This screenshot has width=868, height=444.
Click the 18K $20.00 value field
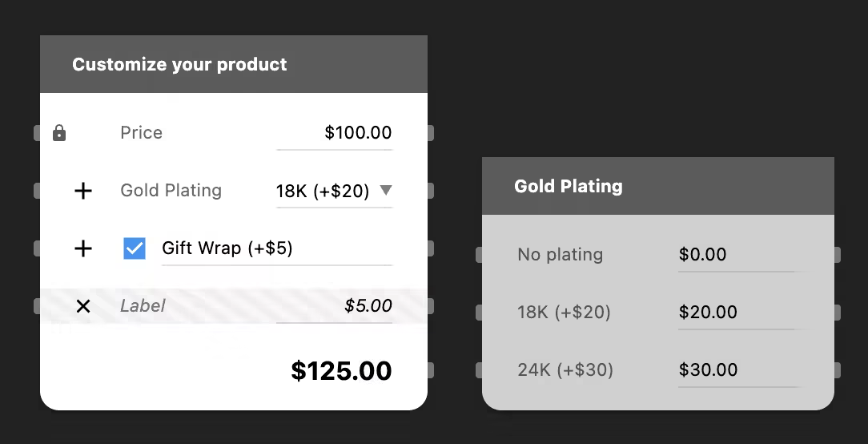[x=737, y=313]
